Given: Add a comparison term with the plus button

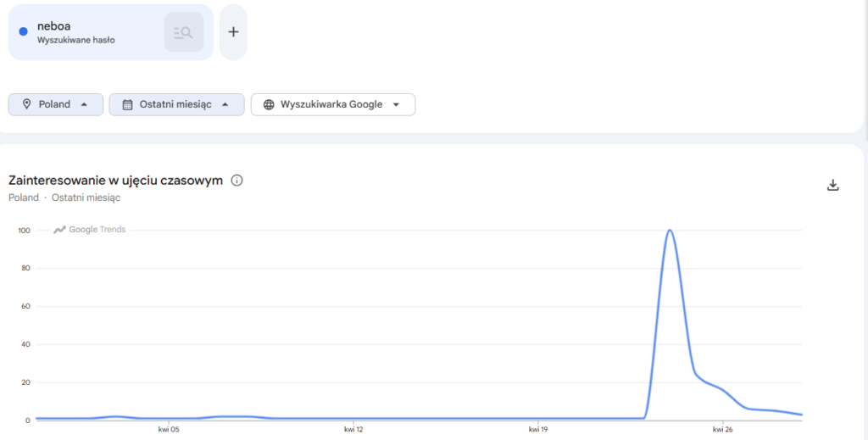Looking at the screenshot, I should (x=233, y=32).
